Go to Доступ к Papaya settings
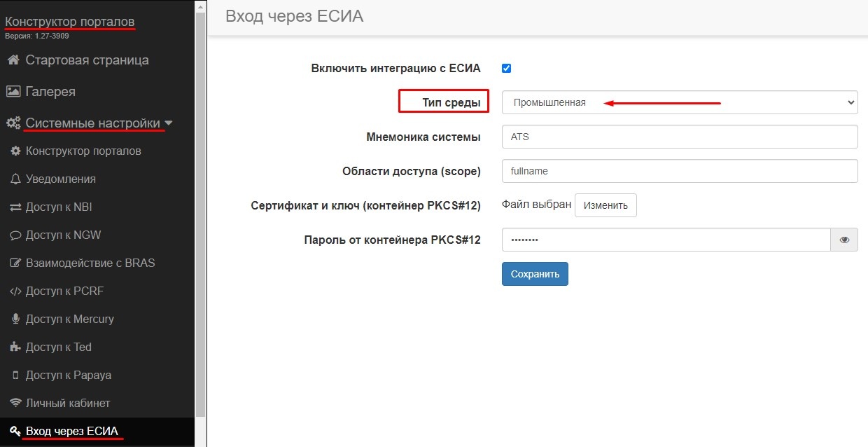This screenshot has height=447, width=868. [69, 376]
